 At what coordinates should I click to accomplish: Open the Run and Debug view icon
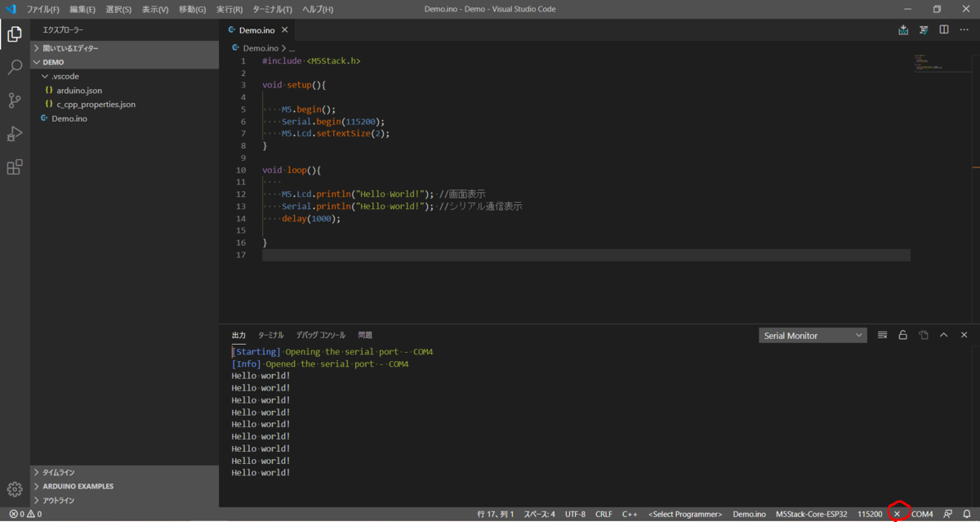[15, 134]
